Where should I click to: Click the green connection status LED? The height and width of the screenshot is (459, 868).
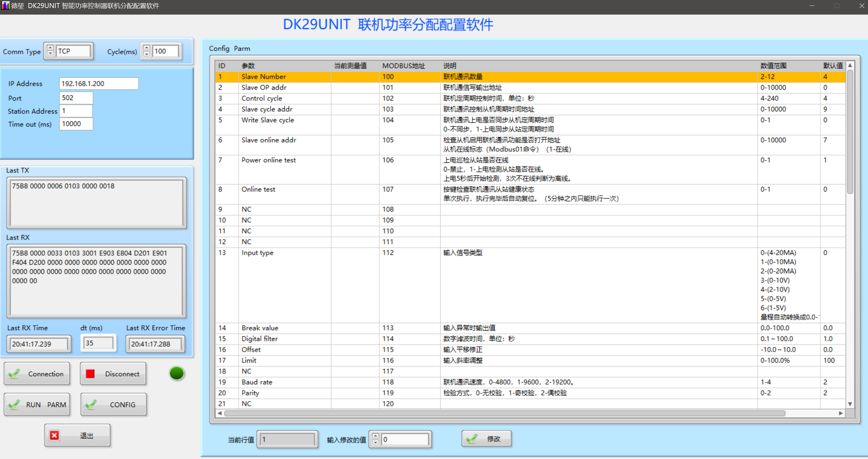tap(177, 373)
